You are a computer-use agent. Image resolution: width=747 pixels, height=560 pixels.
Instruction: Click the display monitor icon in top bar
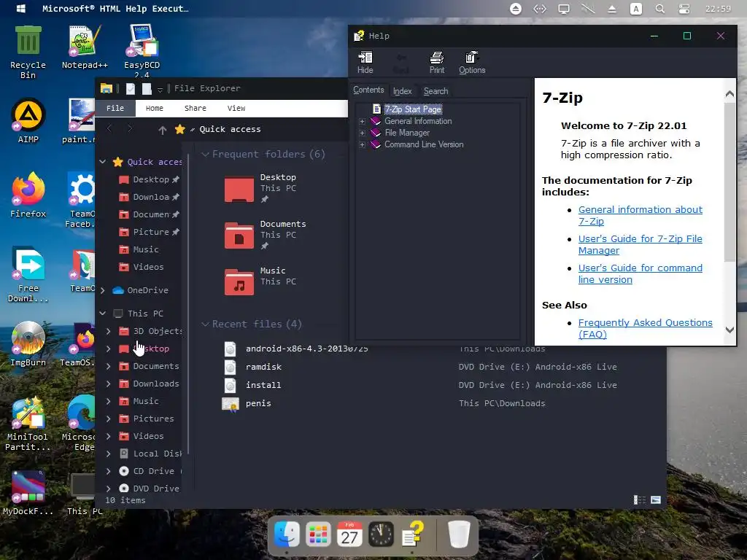tap(564, 9)
